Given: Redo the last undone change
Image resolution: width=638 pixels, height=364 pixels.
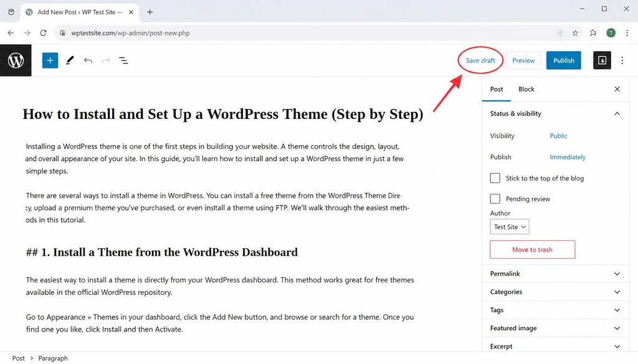Looking at the screenshot, I should 106,60.
